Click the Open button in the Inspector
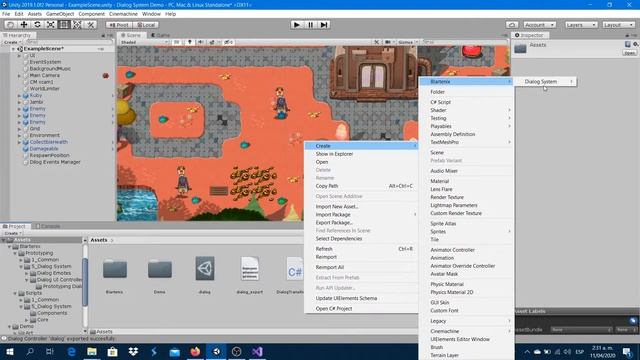640x360 pixels. pos(629,53)
